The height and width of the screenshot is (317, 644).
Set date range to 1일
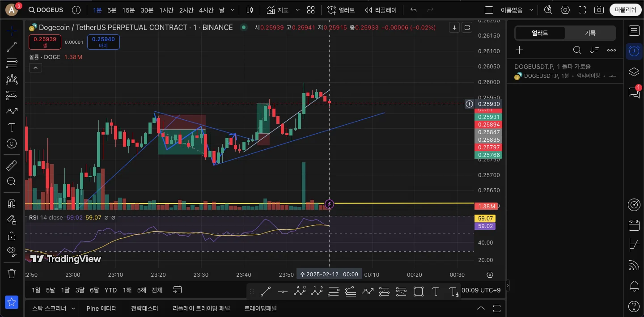point(36,290)
